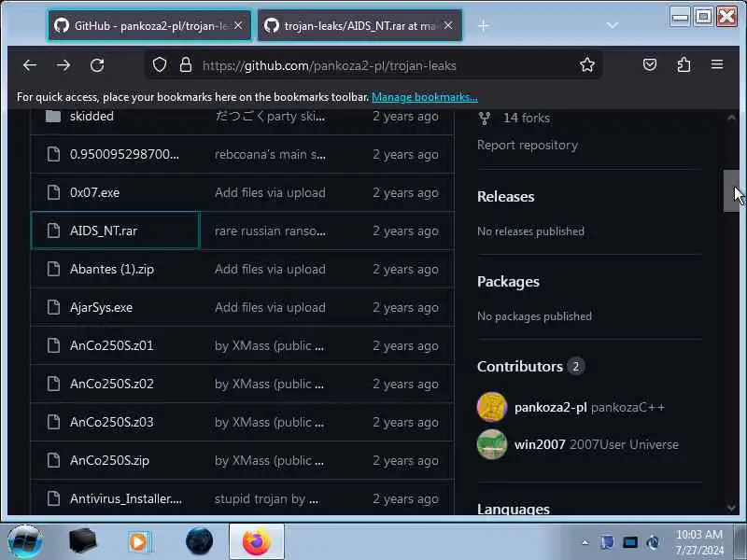Visit pankoza2-pl contributor profile name
The width and height of the screenshot is (747, 560).
tap(550, 407)
